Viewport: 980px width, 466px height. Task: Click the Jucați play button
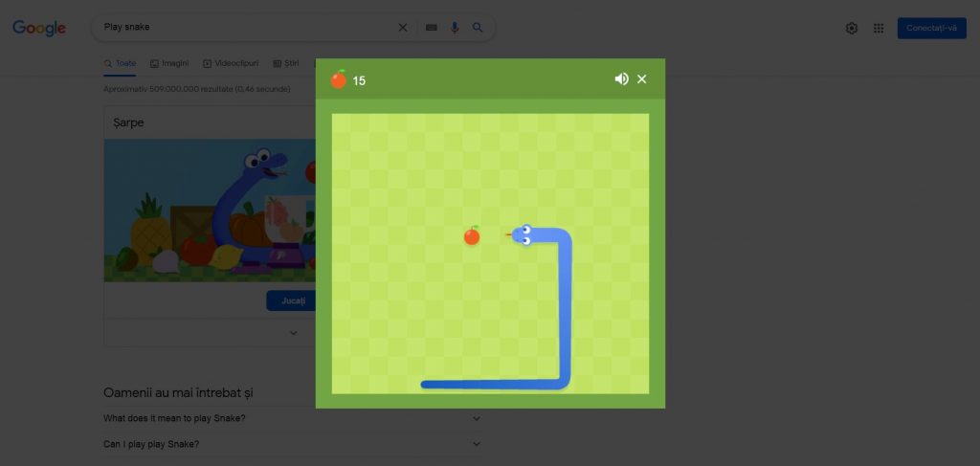[x=291, y=300]
